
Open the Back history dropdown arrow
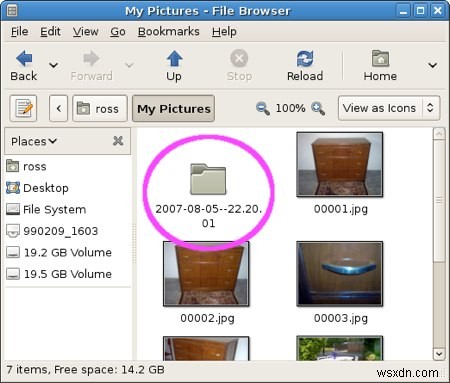(x=53, y=65)
